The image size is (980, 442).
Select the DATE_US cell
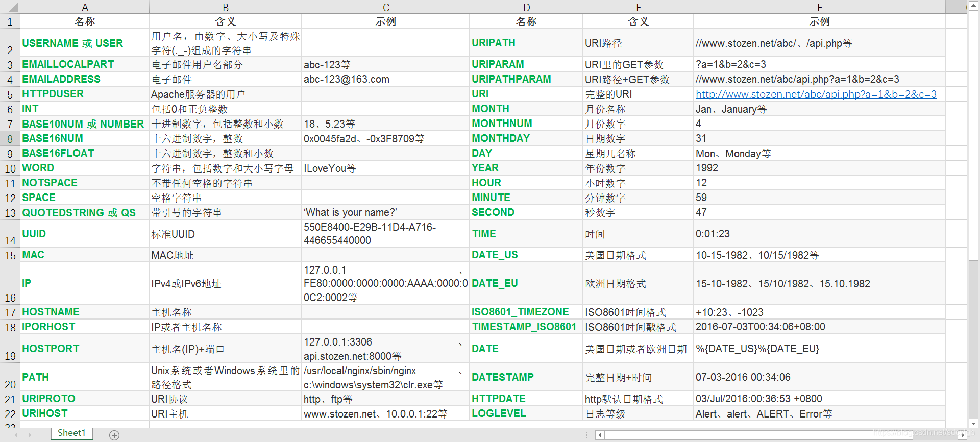tap(526, 255)
